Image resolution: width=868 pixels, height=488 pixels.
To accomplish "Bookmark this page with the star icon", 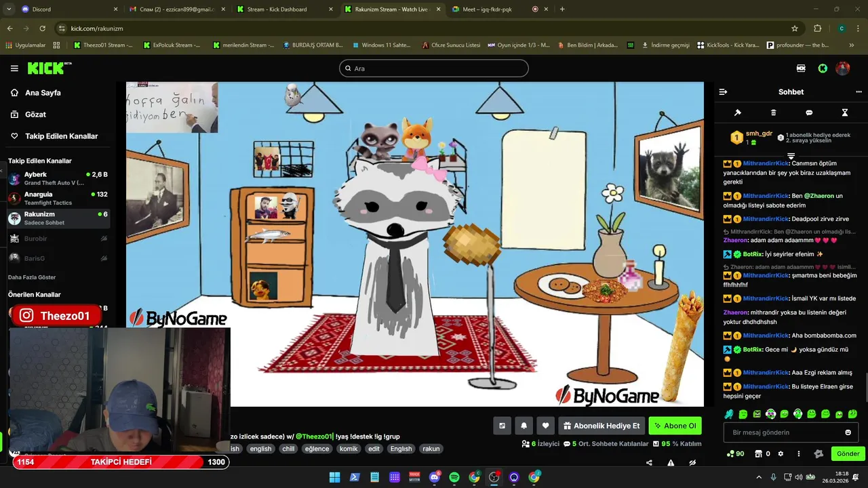I will coord(795,28).
